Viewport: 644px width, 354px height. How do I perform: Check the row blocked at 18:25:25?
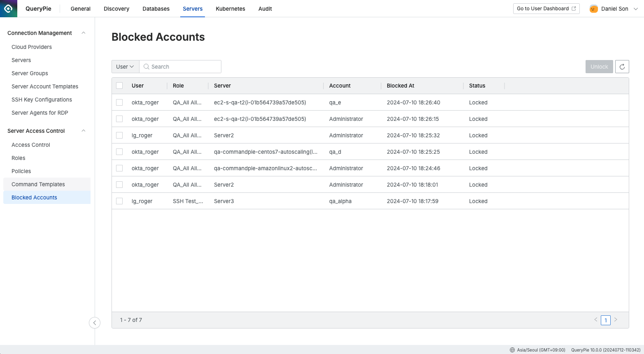point(119,152)
